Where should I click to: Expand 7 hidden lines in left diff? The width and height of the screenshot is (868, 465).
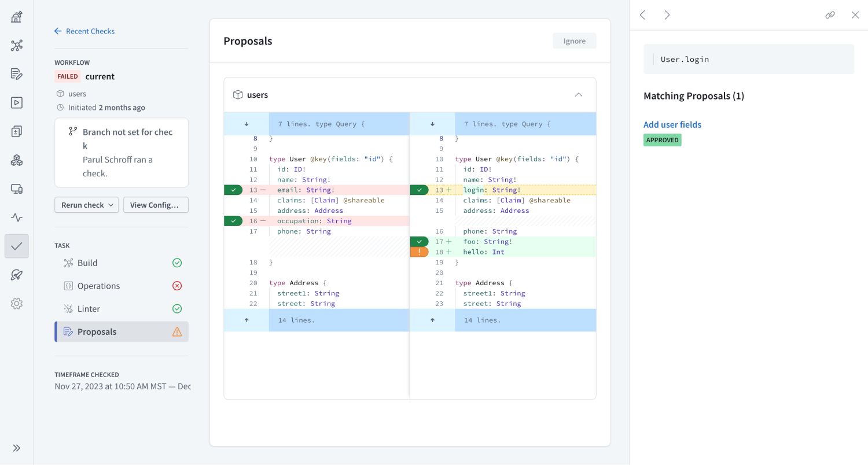[247, 124]
